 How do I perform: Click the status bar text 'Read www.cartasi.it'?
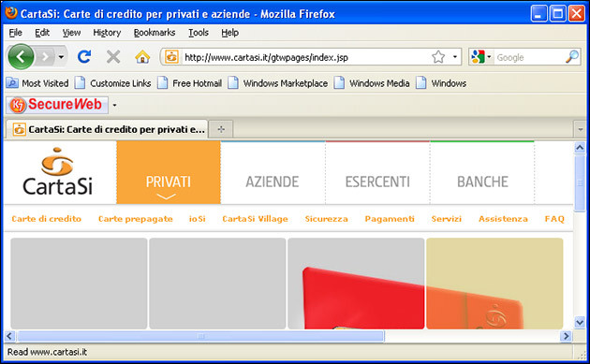click(47, 352)
